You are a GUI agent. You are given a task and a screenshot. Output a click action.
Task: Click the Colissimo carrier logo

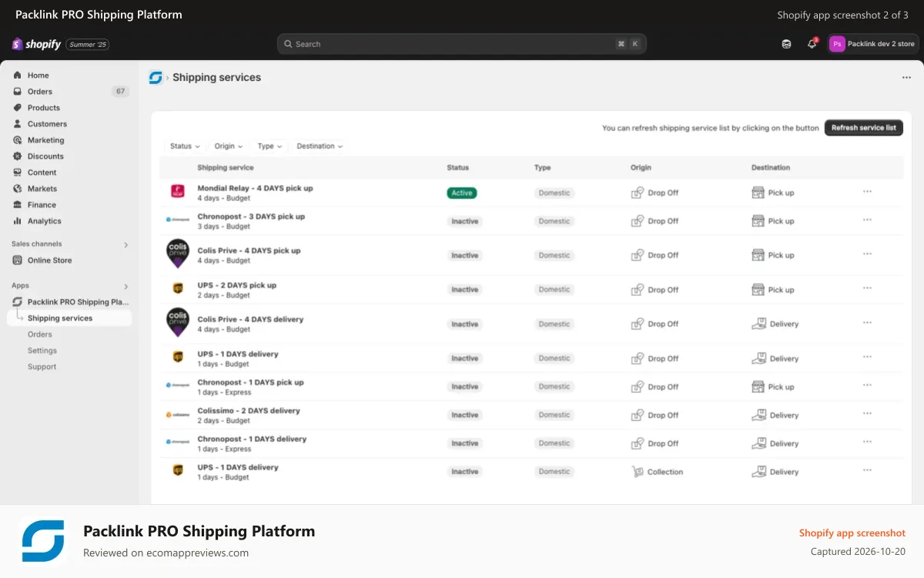point(178,415)
